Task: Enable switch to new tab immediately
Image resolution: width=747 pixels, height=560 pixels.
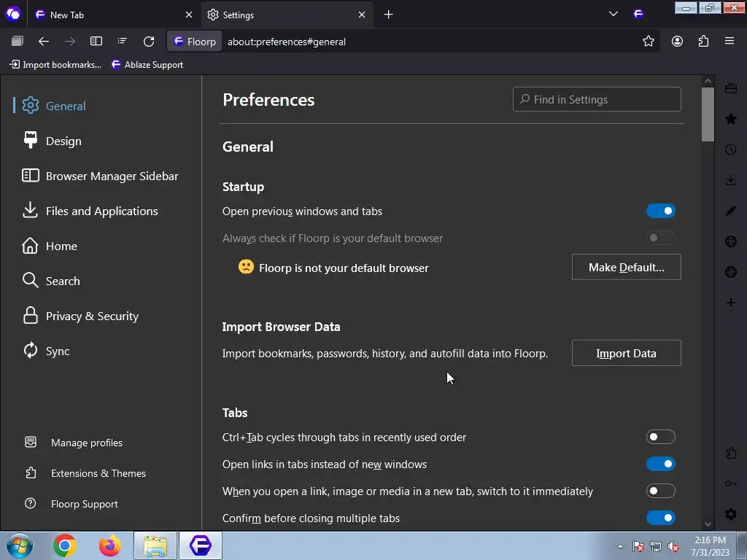Action: point(661,491)
